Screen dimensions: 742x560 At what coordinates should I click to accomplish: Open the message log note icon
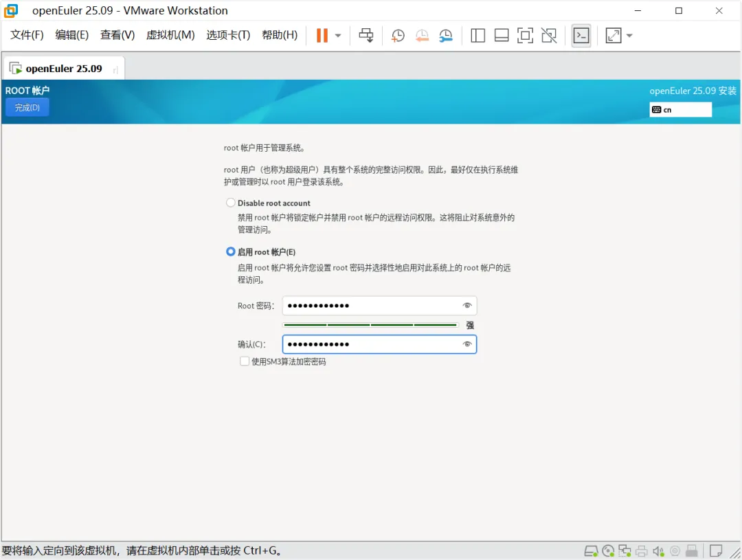(716, 551)
